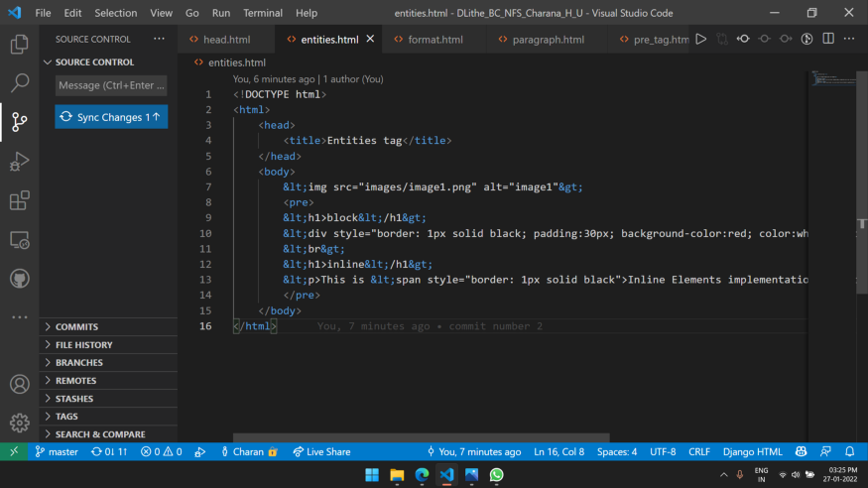Open the GitHub panel icon

(20, 279)
